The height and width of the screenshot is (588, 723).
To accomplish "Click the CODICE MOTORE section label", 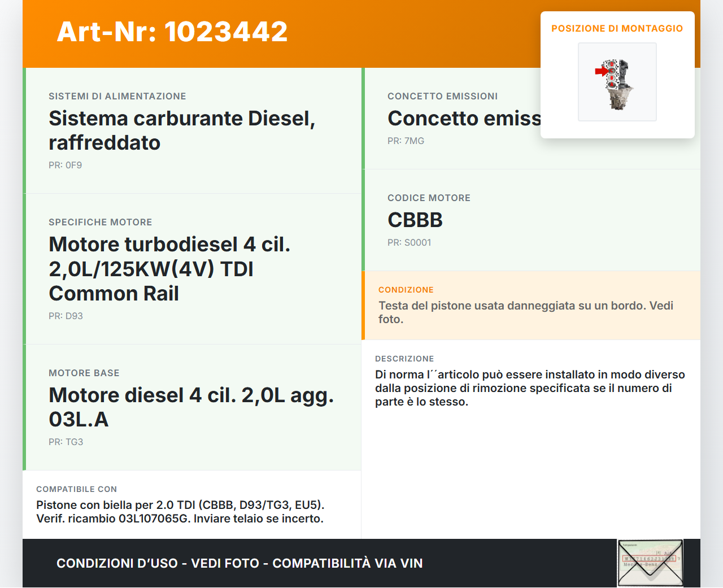I will tap(429, 198).
